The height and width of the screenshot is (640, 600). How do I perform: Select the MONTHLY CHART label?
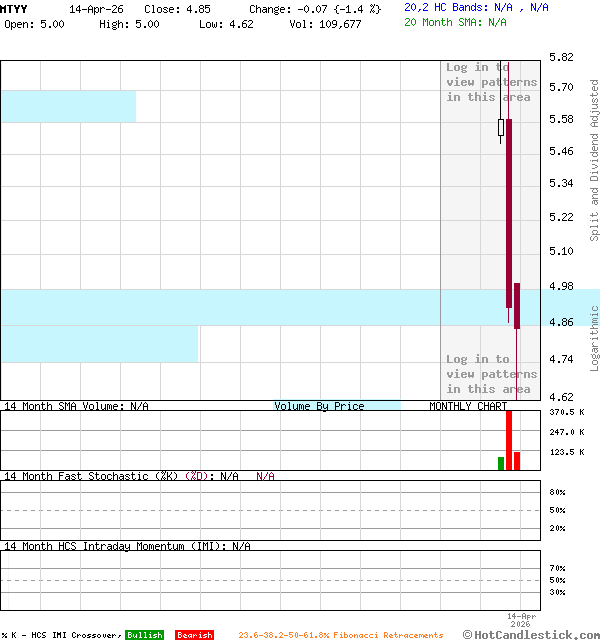(x=468, y=406)
